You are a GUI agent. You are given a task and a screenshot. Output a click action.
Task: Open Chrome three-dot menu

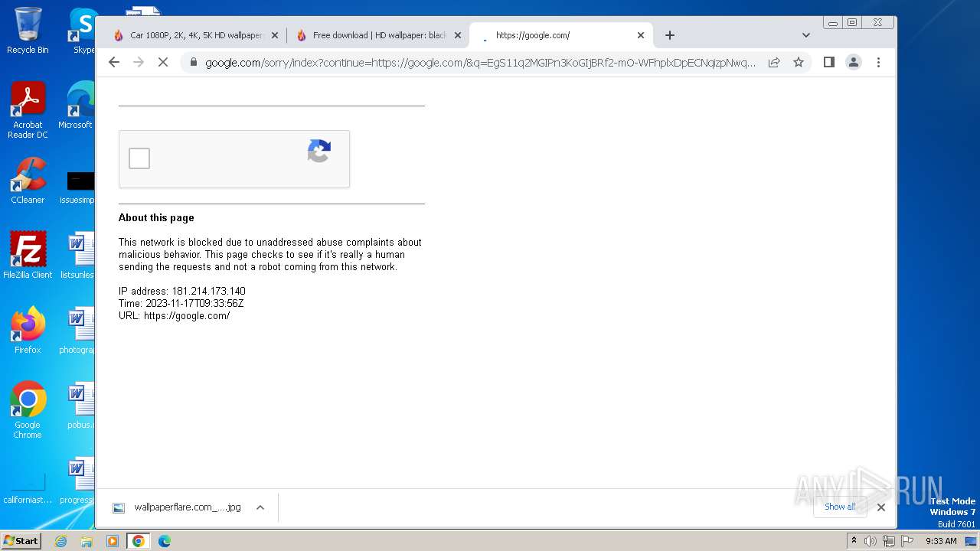[x=878, y=62]
